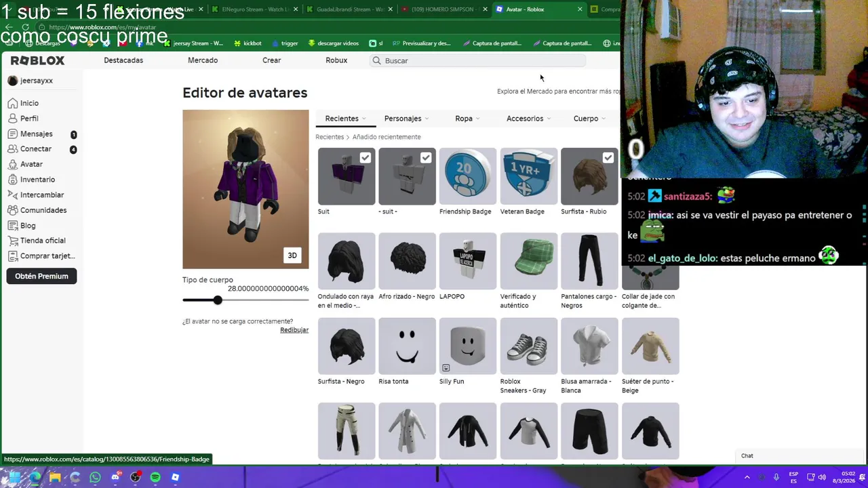
Task: Click the kickbot bookmark
Action: [248, 43]
